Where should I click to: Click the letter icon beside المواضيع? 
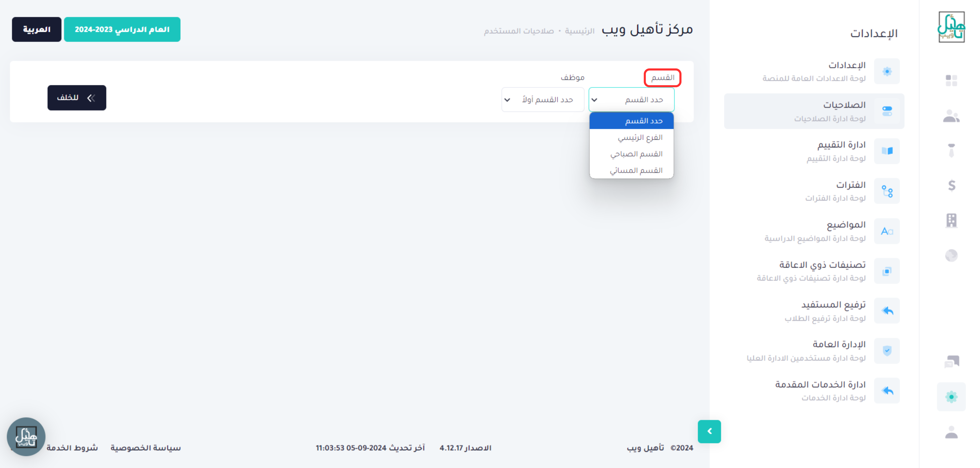(887, 231)
